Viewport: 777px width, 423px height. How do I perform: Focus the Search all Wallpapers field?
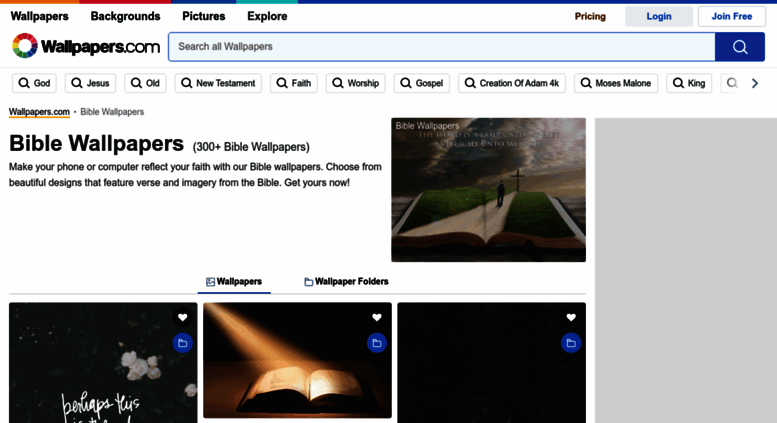point(442,47)
